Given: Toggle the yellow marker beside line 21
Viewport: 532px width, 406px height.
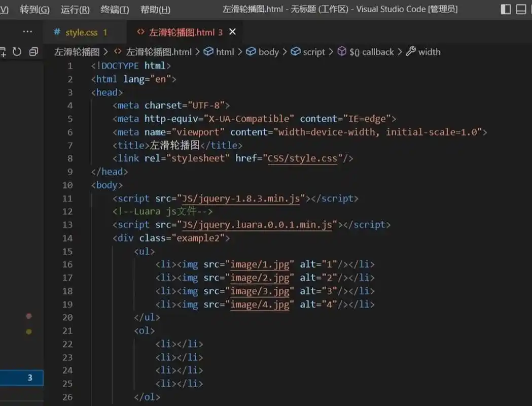Looking at the screenshot, I should [x=28, y=331].
